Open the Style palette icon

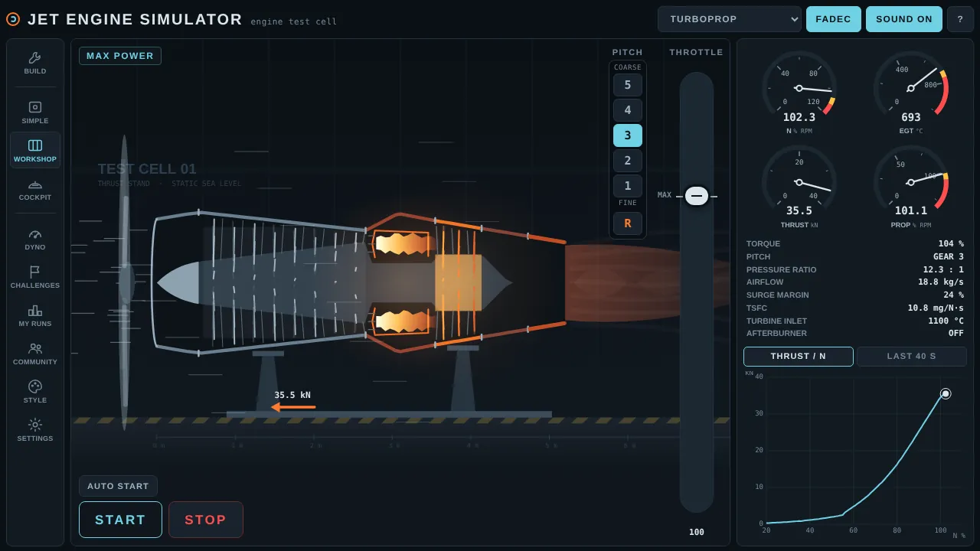pos(34,386)
